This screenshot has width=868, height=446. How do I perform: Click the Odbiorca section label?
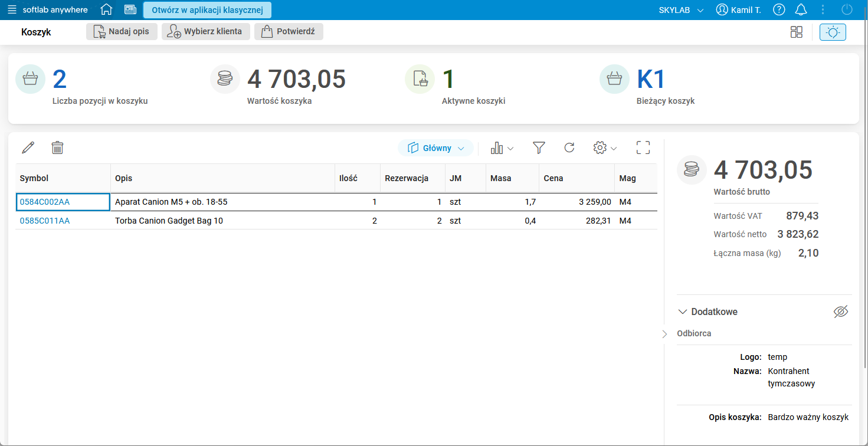(694, 334)
